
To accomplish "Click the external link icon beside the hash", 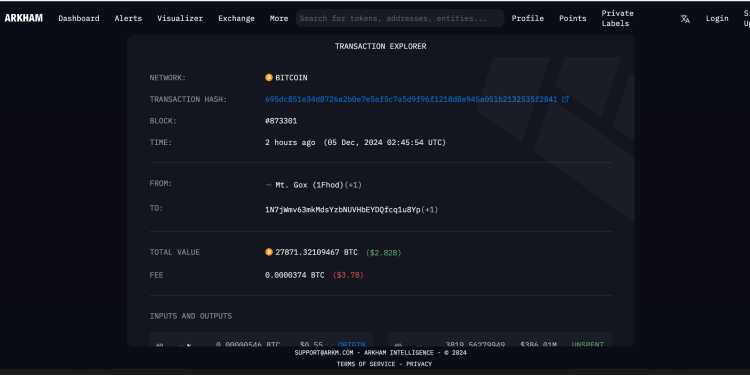I will point(565,99).
